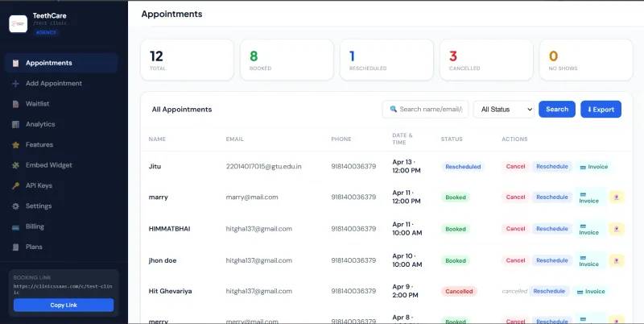Viewport: 644px width, 324px height.
Task: Click the STATUS column header
Action: click(x=452, y=139)
